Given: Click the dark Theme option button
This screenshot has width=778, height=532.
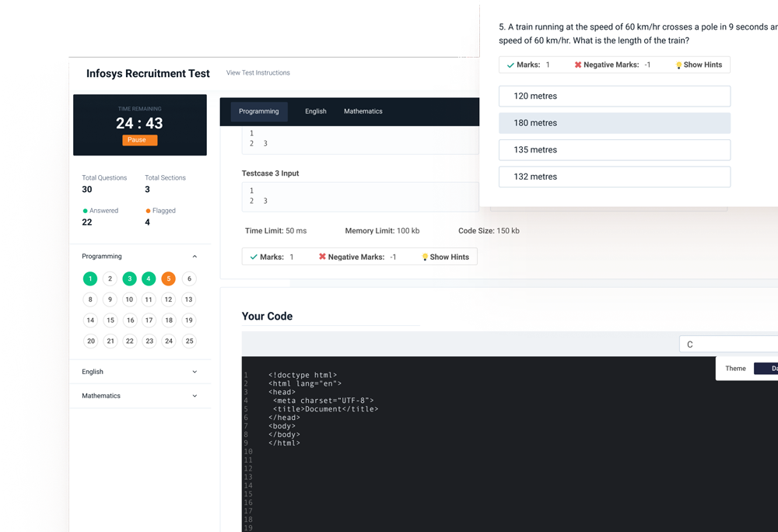Looking at the screenshot, I should [768, 369].
